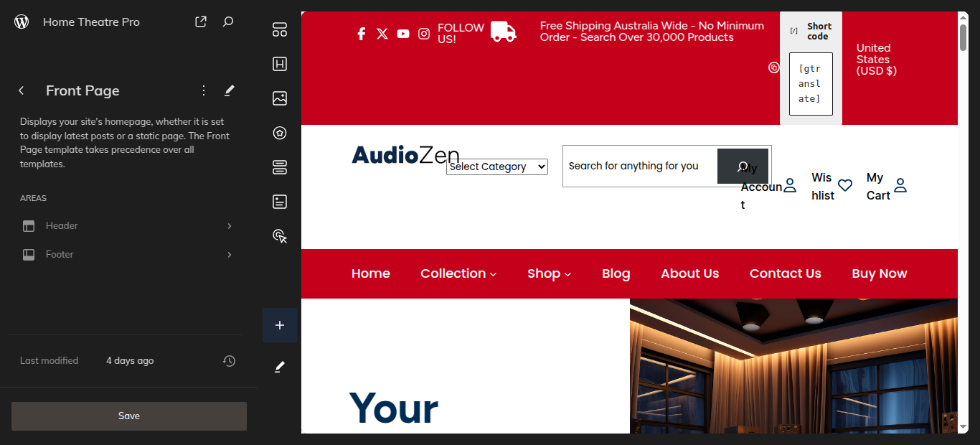
Task: Add a Container block from quick sidebar
Action: [280, 29]
